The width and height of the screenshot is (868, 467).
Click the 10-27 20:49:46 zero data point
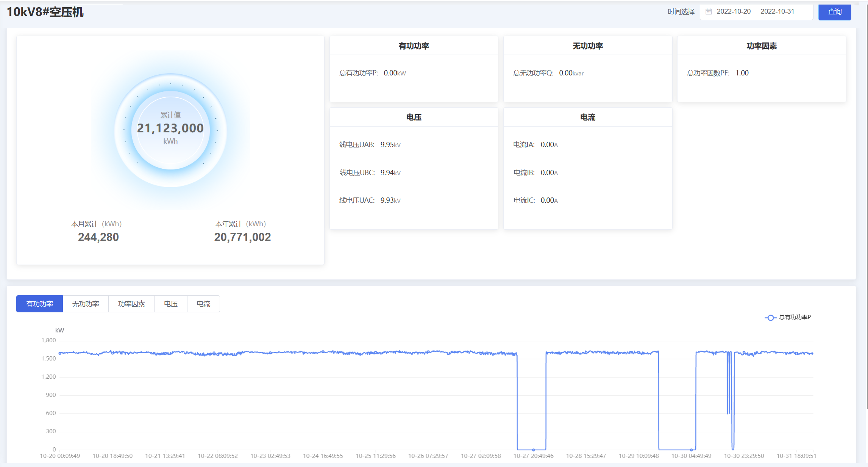tap(533, 450)
